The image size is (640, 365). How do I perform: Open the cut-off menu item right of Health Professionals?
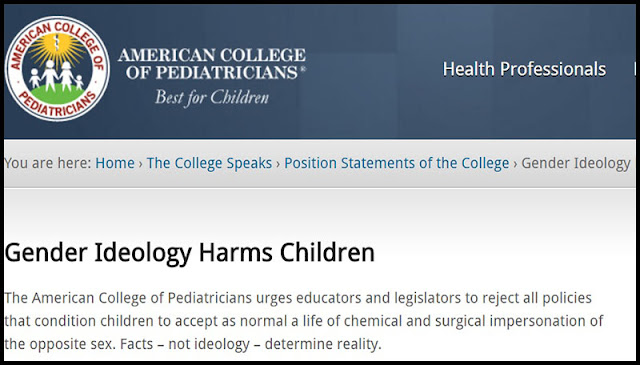635,69
